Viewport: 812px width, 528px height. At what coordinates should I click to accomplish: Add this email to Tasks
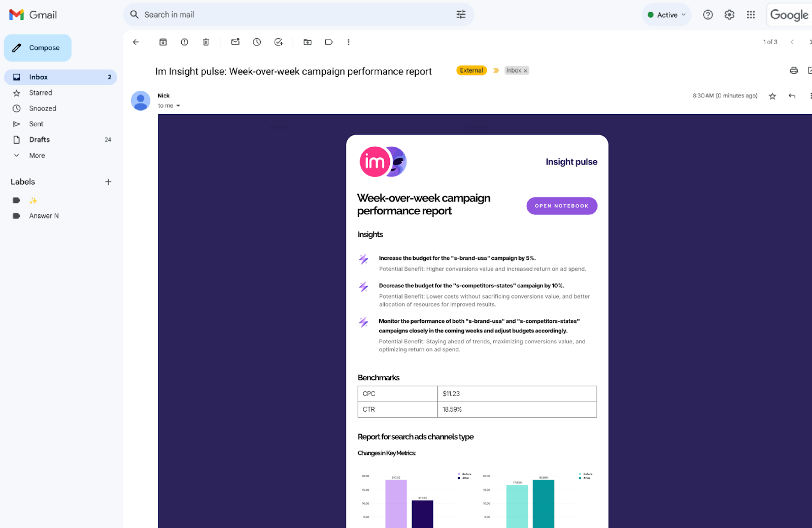(x=279, y=42)
